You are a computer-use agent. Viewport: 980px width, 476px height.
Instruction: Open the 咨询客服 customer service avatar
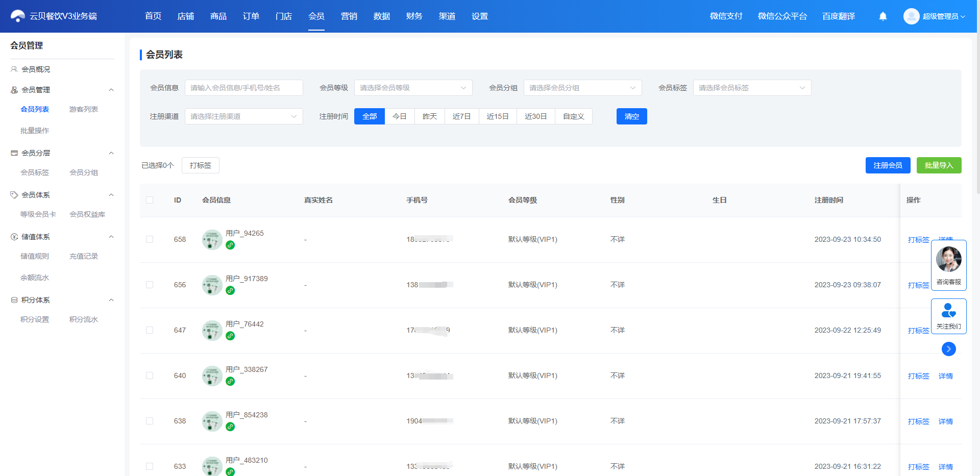click(x=948, y=259)
